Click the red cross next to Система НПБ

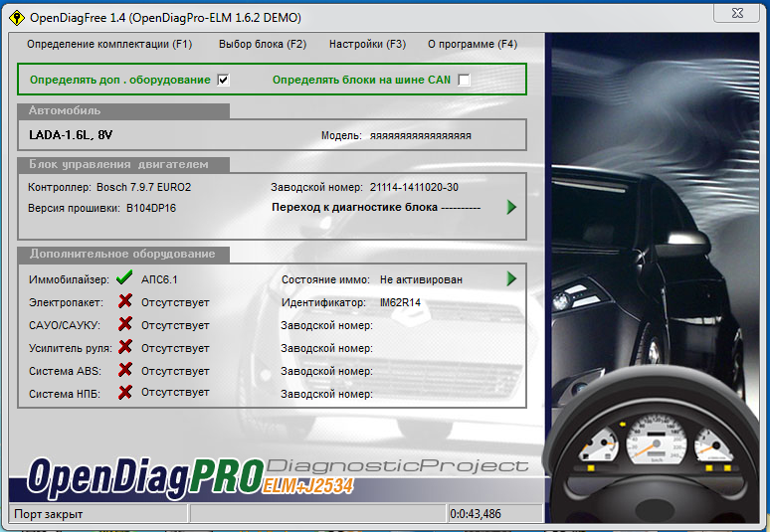pyautogui.click(x=125, y=392)
